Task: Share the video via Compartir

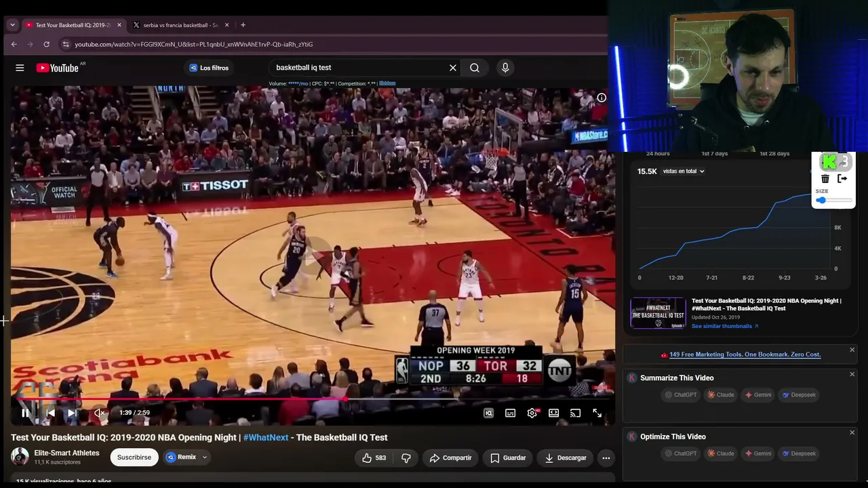Action: point(450,458)
